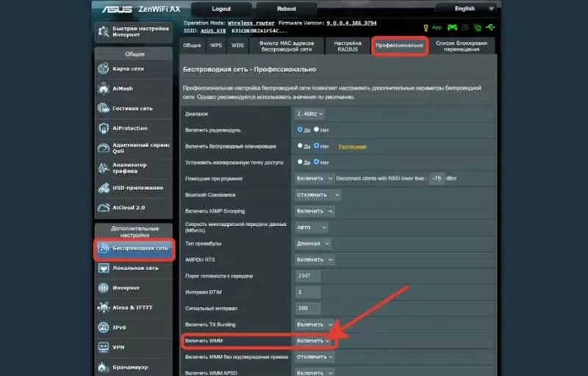588x376 pixels.
Task: Open the IGMP Snooping dropdown
Action: click(315, 211)
